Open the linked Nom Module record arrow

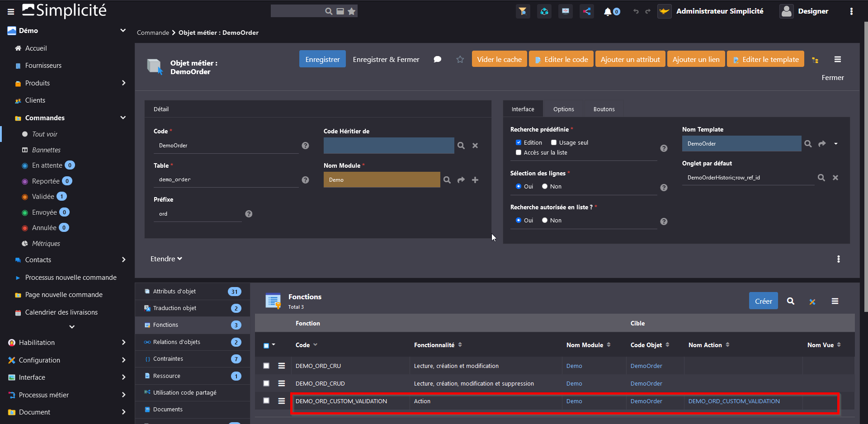(x=461, y=180)
